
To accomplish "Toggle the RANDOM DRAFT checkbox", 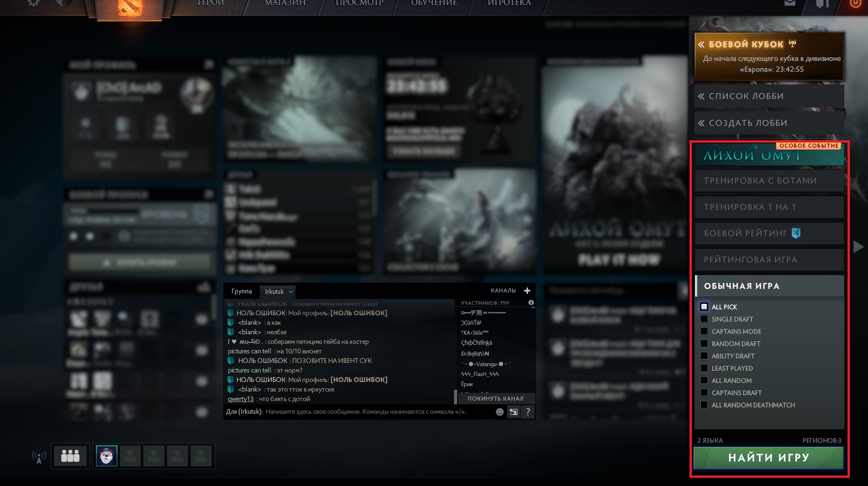I will pyautogui.click(x=704, y=344).
